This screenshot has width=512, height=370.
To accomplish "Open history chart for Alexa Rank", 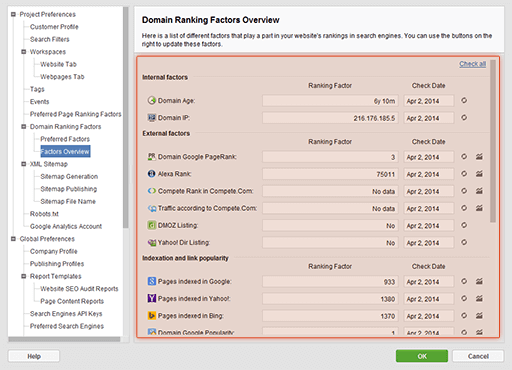I will point(479,174).
